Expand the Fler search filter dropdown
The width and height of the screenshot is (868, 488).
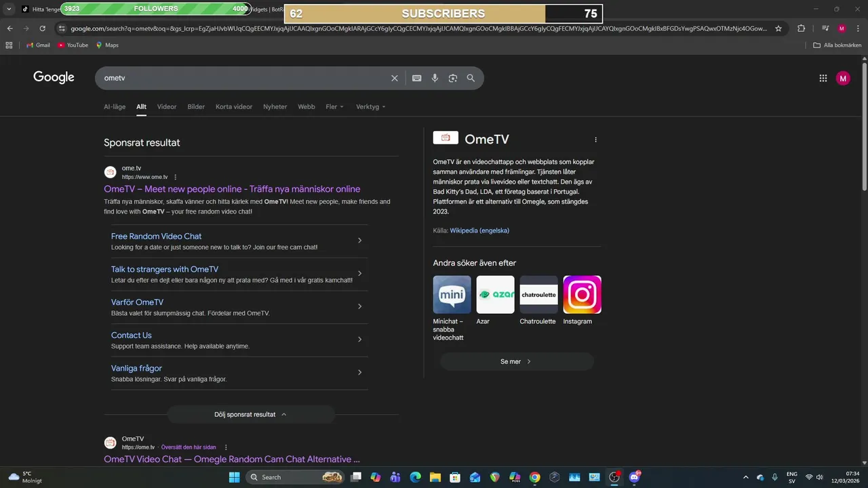point(334,106)
